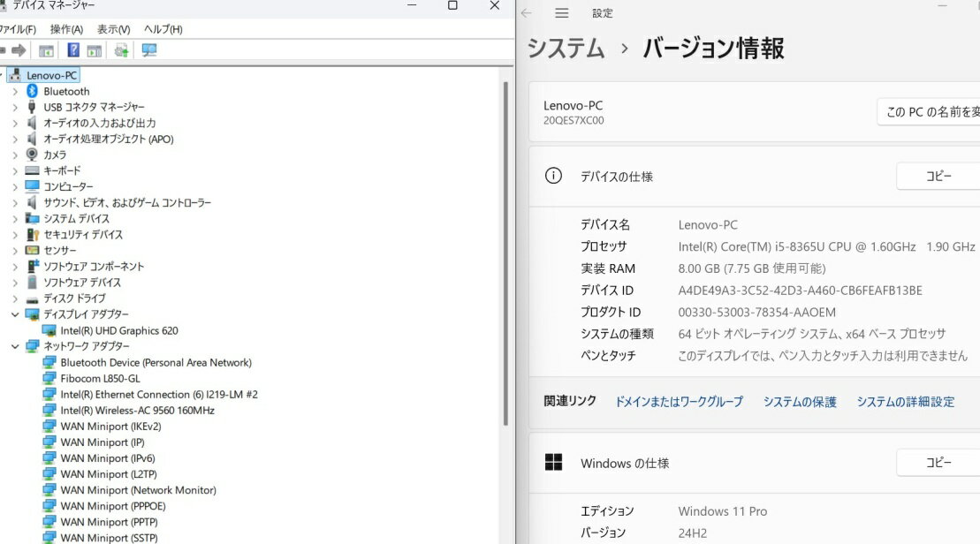This screenshot has width=980, height=544.
Task: Select WAN Miniport (L2TP)
Action: point(108,474)
